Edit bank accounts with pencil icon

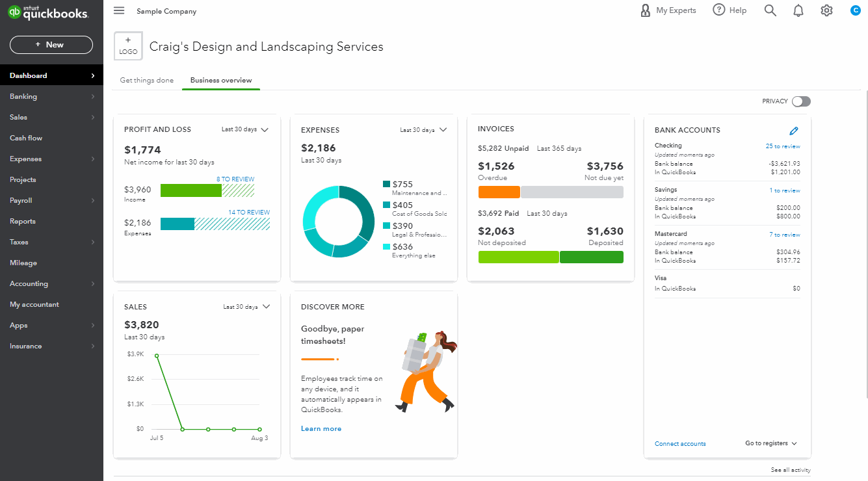click(793, 131)
